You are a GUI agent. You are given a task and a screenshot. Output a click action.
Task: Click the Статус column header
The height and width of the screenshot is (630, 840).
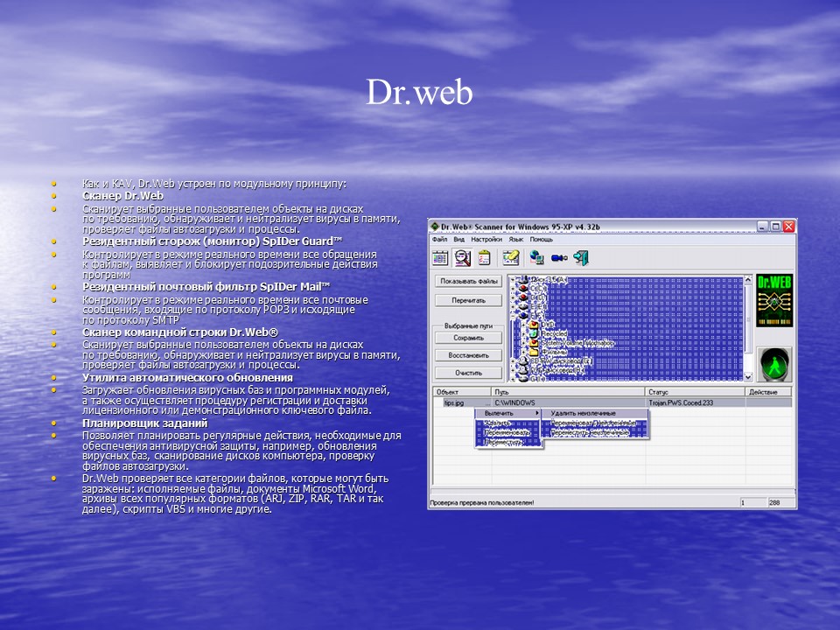(659, 392)
